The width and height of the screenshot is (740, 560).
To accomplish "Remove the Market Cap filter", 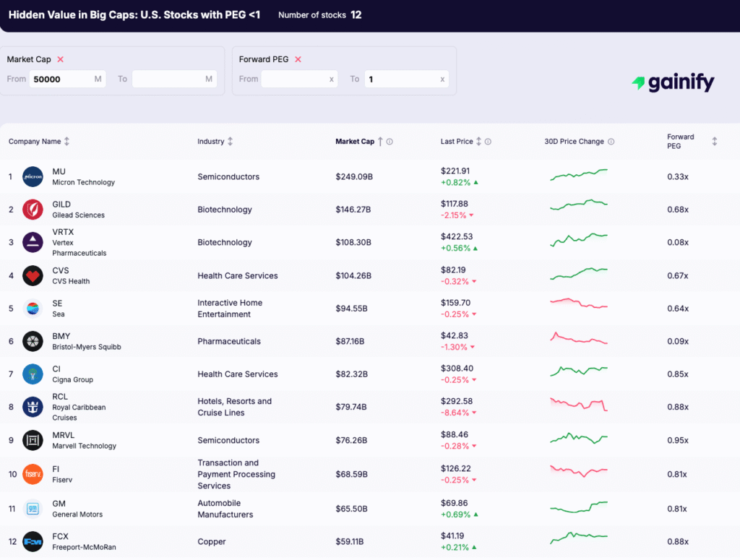I will tap(61, 59).
